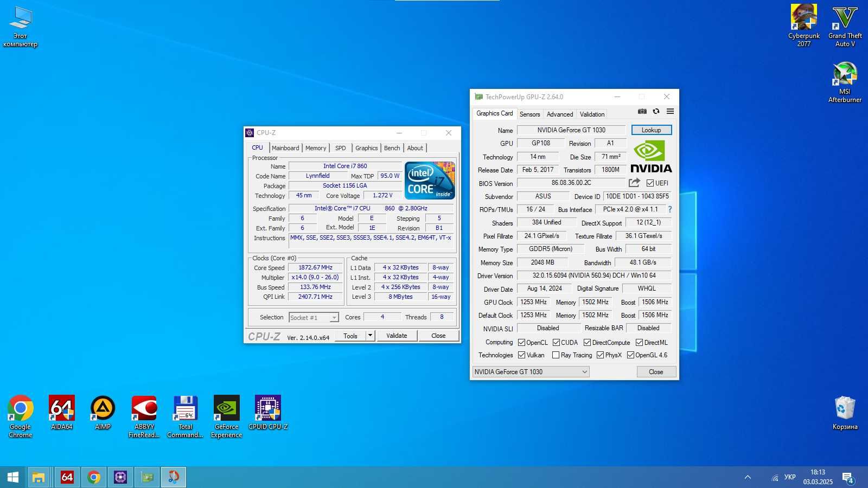868x488 pixels.
Task: Toggle the Ray Tracing checkbox
Action: pos(556,355)
